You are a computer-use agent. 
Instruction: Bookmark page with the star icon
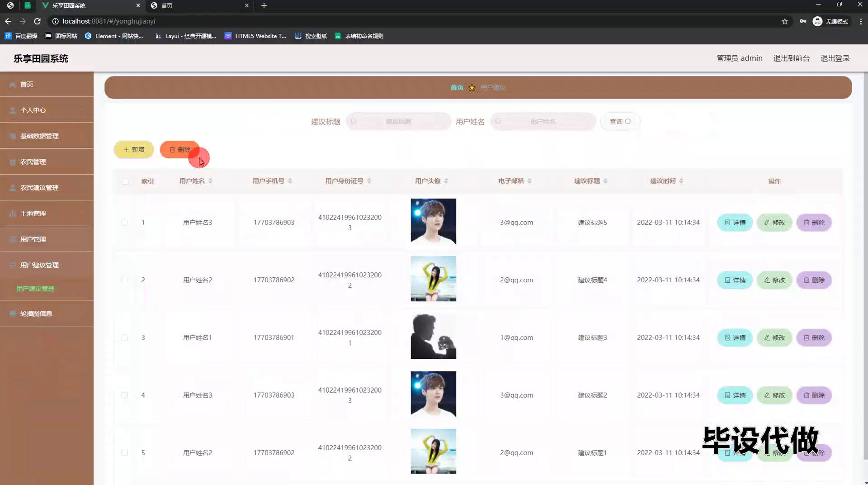[784, 21]
